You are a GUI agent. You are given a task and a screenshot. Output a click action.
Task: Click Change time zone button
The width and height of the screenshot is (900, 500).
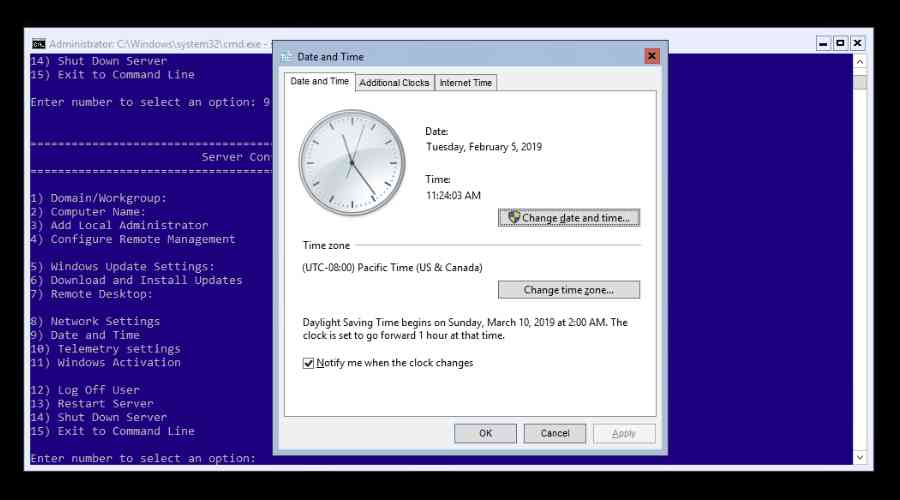569,290
